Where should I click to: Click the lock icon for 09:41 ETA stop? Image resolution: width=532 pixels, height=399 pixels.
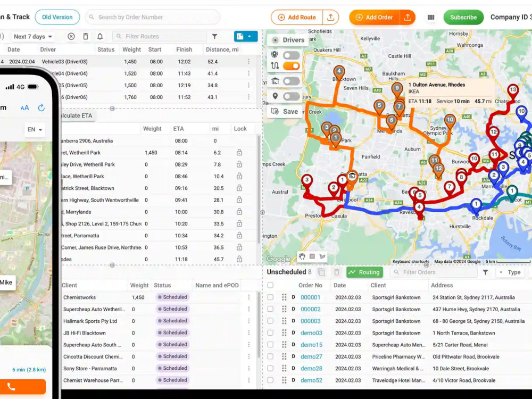point(239,200)
